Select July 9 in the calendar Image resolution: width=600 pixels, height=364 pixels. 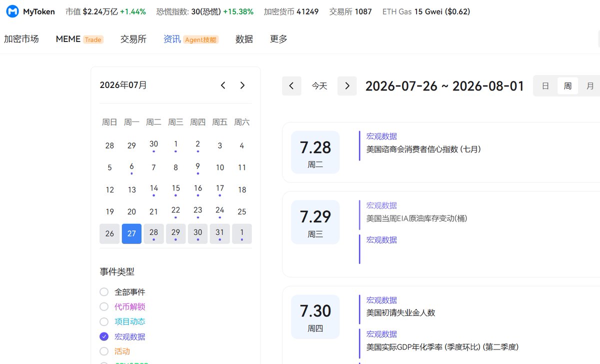click(198, 167)
